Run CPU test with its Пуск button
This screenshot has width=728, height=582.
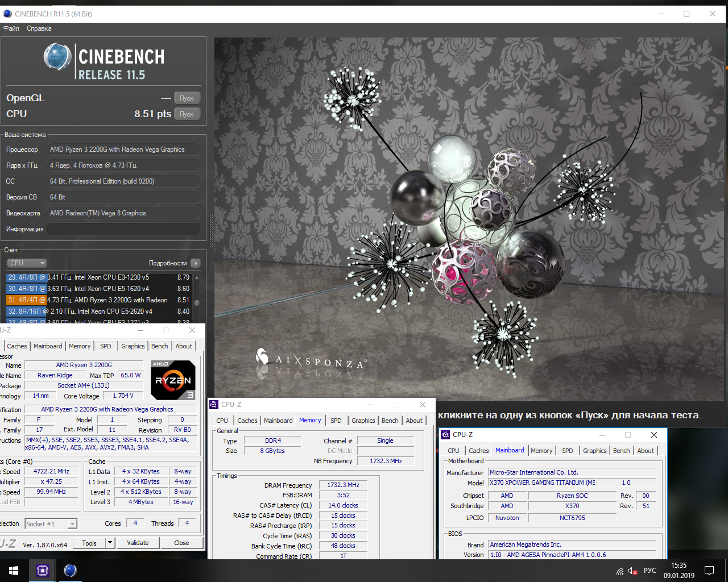(x=187, y=114)
